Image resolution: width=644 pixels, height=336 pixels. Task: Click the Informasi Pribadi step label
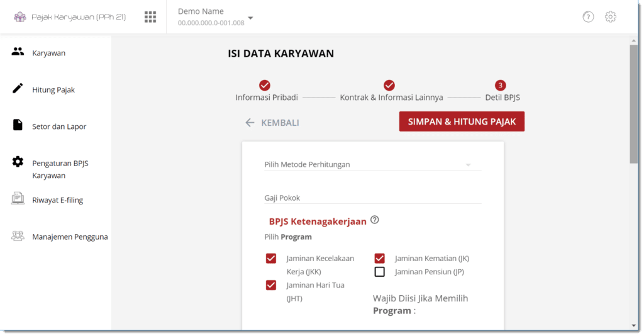267,98
